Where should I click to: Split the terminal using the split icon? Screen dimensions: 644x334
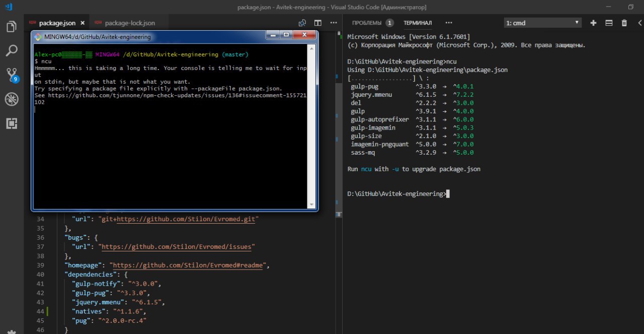coord(609,23)
